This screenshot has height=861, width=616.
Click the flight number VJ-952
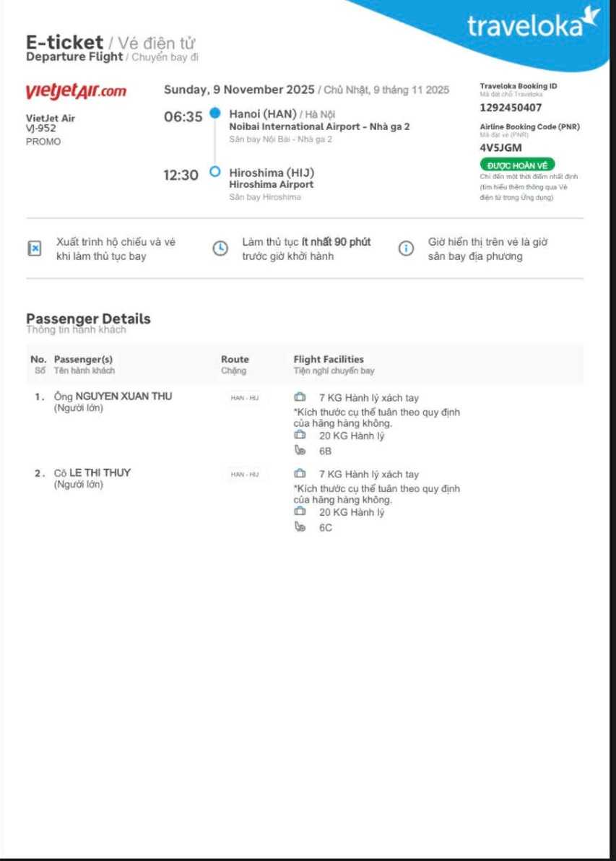(41, 129)
